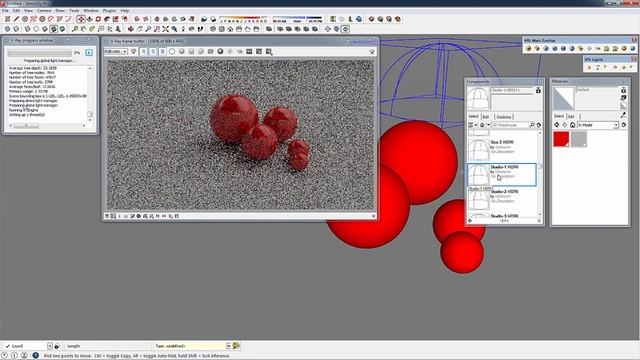Image resolution: width=640 pixels, height=360 pixels.
Task: Select the Rotate tool
Action: (98, 19)
